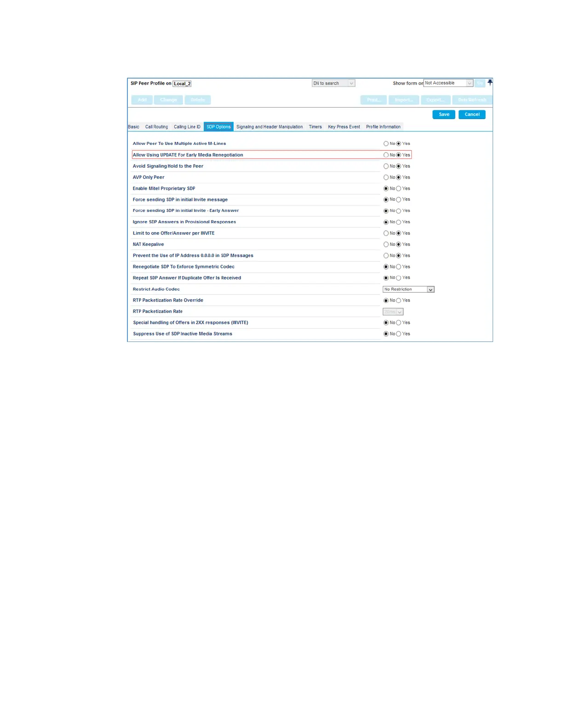Open the RTP Packetization Rate dropdown

pos(393,312)
